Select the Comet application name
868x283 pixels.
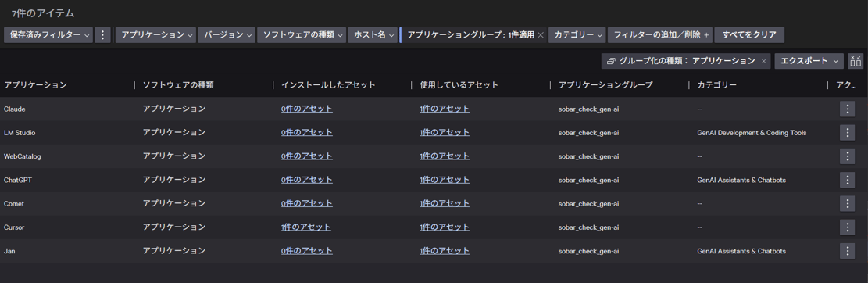(x=14, y=204)
